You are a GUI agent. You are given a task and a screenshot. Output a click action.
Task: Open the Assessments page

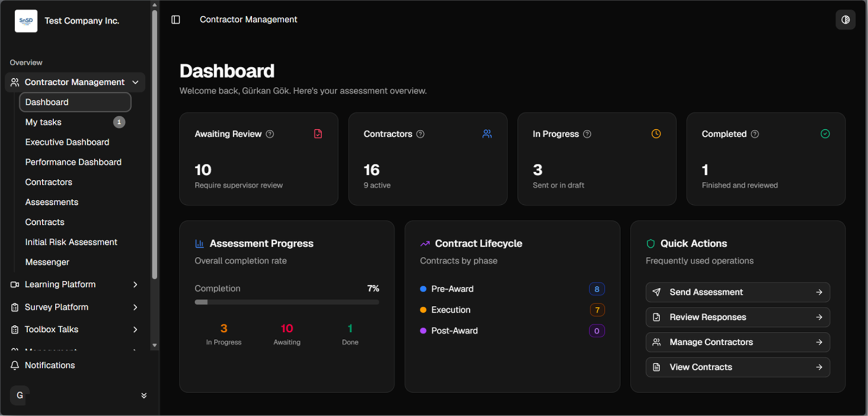(52, 202)
